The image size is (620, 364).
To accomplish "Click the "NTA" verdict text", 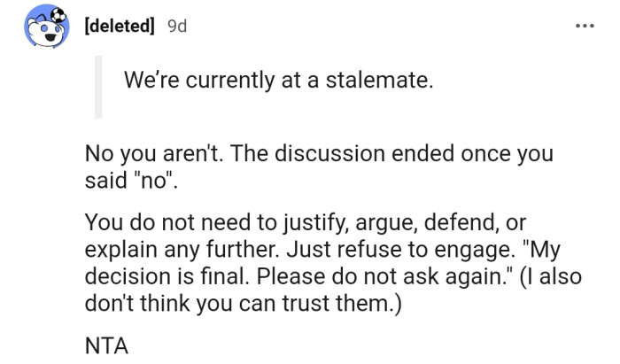I will coord(107,345).
